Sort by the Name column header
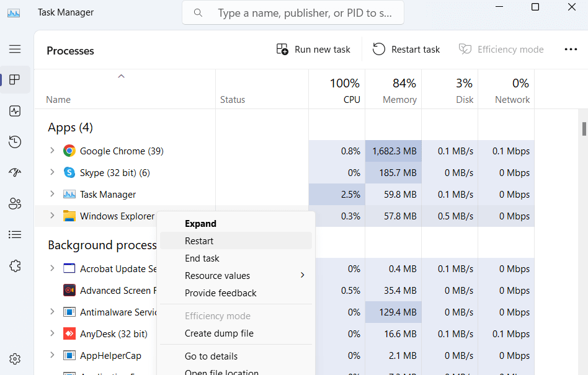Image resolution: width=588 pixels, height=375 pixels. (x=125, y=89)
